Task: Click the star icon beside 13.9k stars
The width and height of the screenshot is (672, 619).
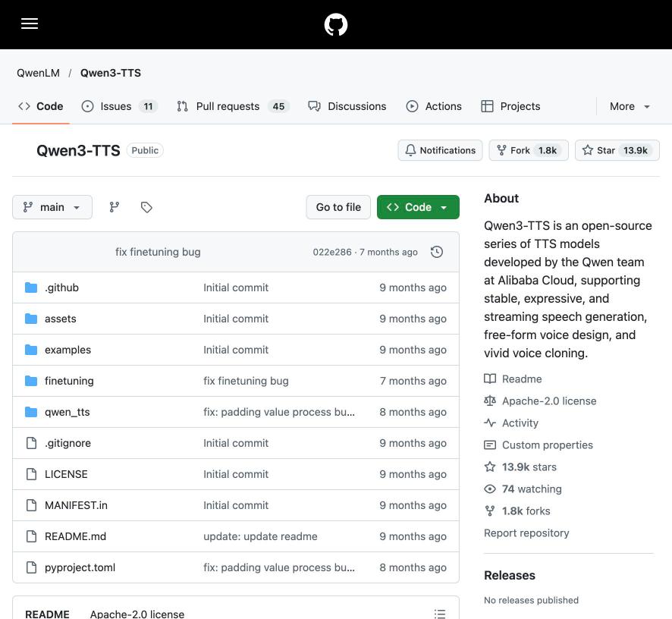Action: coord(490,467)
